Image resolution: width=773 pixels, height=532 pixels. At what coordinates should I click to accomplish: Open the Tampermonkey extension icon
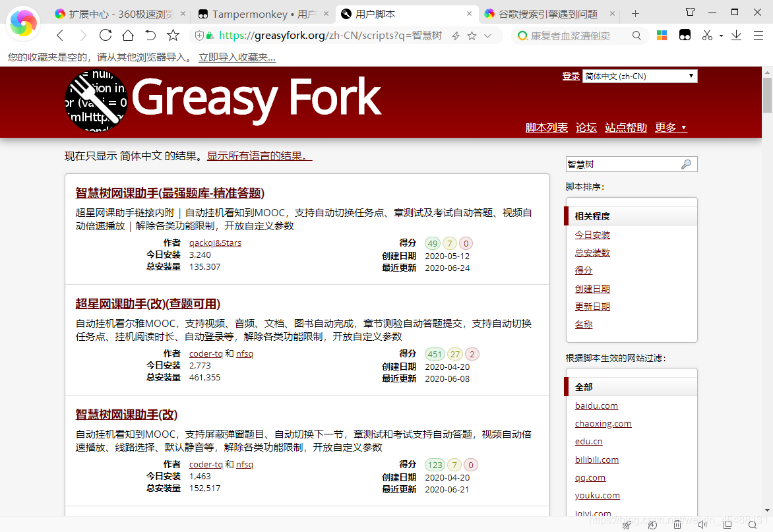pyautogui.click(x=685, y=35)
